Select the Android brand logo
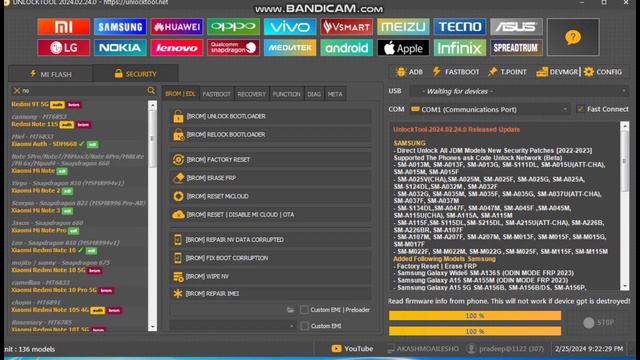Image resolution: width=640 pixels, height=360 pixels. [347, 48]
